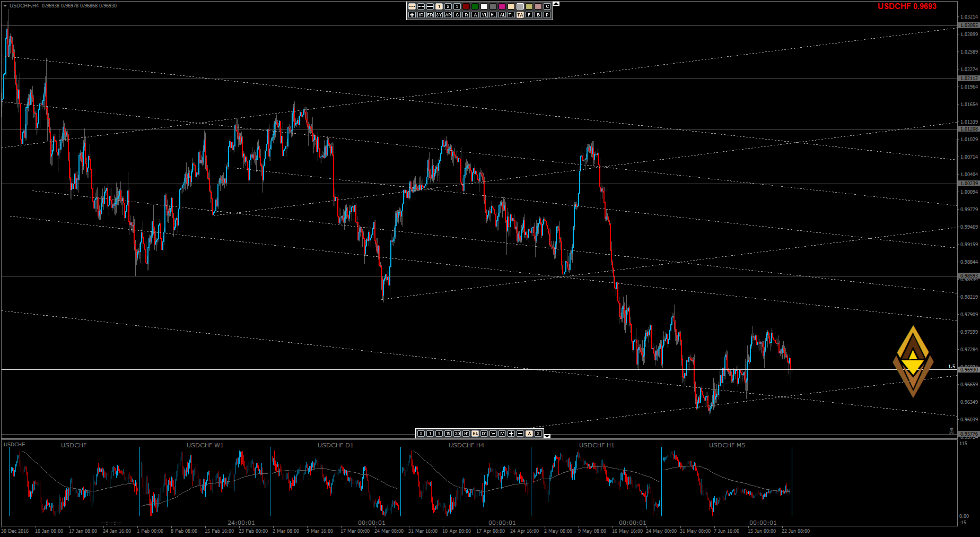Open the chart menu triangle beside USDCHF,H4

[x=5, y=6]
